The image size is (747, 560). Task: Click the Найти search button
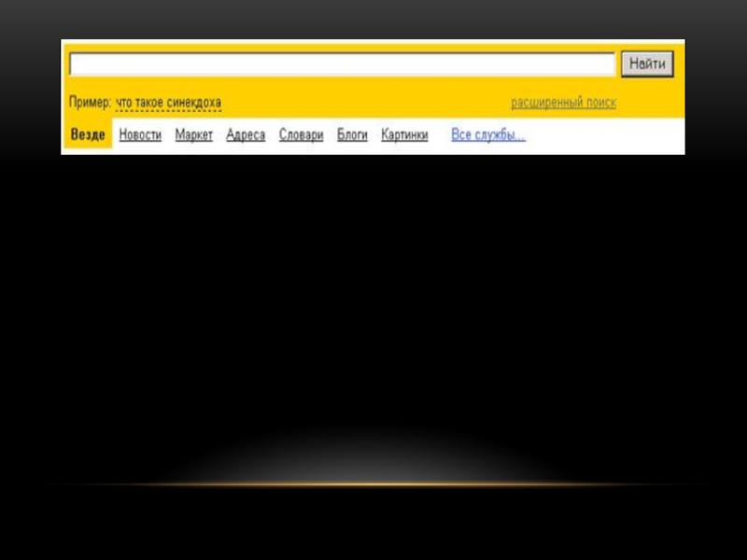(x=647, y=63)
